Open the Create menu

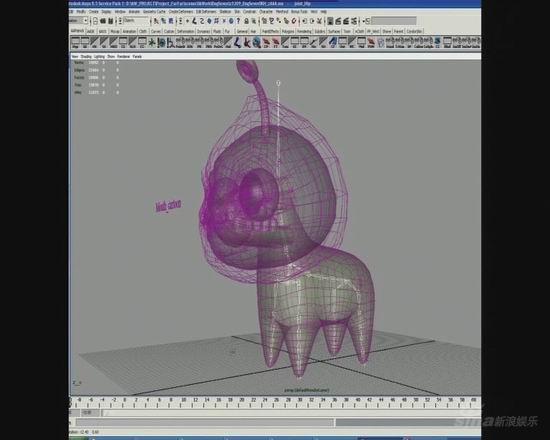(94, 12)
